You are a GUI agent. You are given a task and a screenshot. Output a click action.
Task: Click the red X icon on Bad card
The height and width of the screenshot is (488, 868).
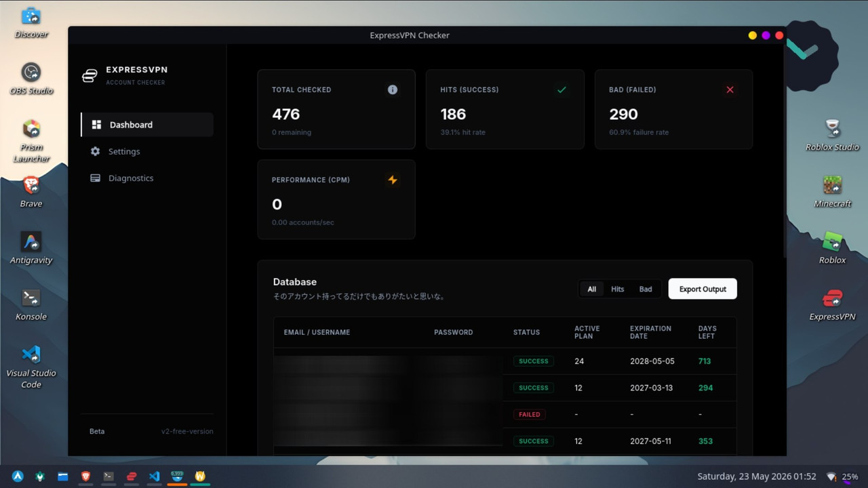tap(730, 89)
